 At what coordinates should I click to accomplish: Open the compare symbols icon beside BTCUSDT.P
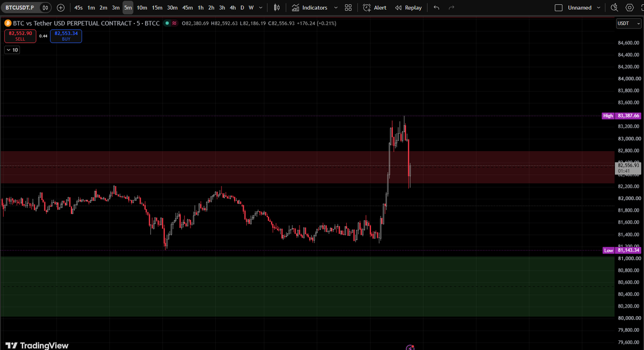pyautogui.click(x=46, y=8)
